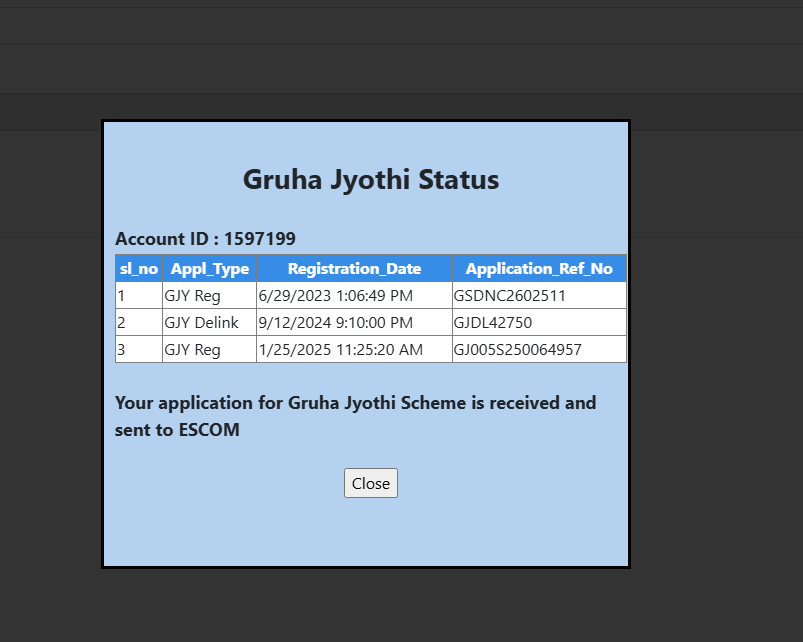Select reference number GJ005S250064957

pyautogui.click(x=518, y=350)
